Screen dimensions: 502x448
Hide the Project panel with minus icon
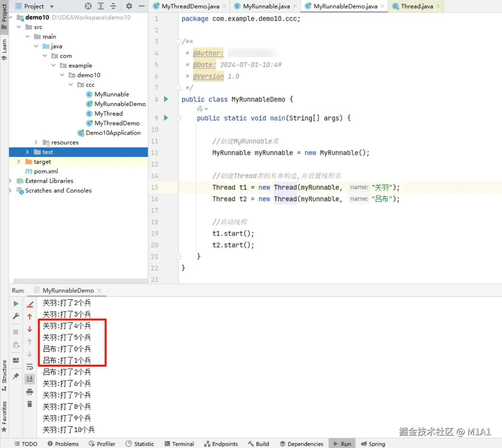tap(142, 6)
